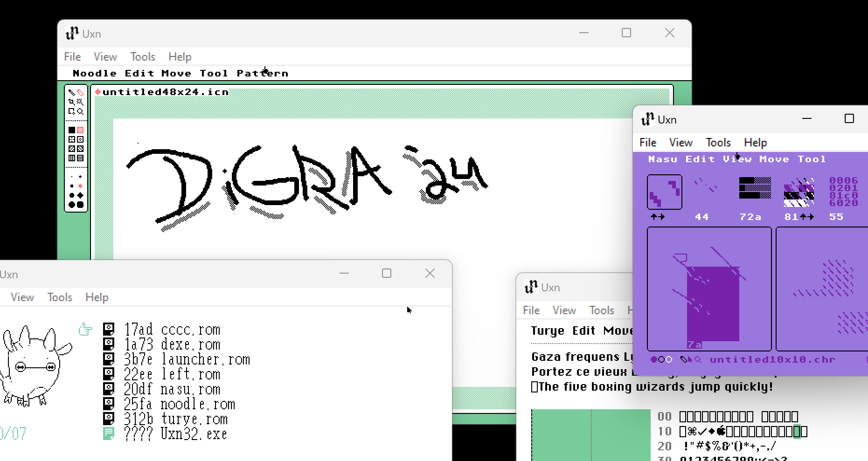Click disk icon beside turye.rom
The height and width of the screenshot is (461, 868).
tap(109, 419)
